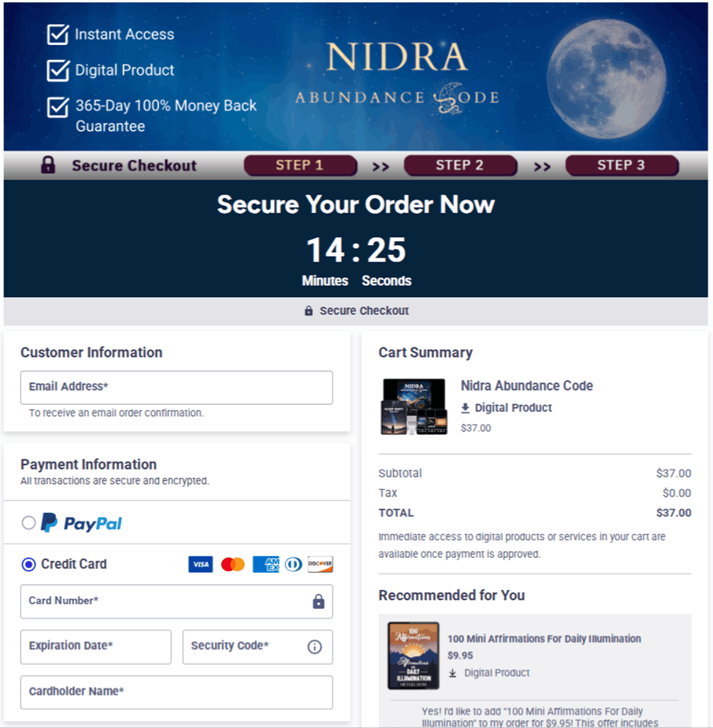The image size is (713, 728).
Task: Switch to the STEP 3 tab
Action: tap(622, 165)
